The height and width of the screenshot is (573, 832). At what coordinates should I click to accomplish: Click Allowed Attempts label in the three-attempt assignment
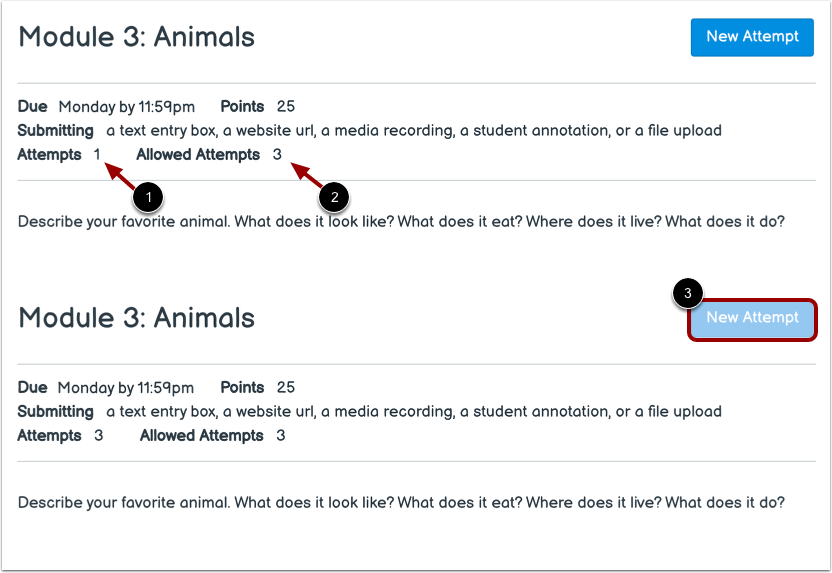click(201, 436)
